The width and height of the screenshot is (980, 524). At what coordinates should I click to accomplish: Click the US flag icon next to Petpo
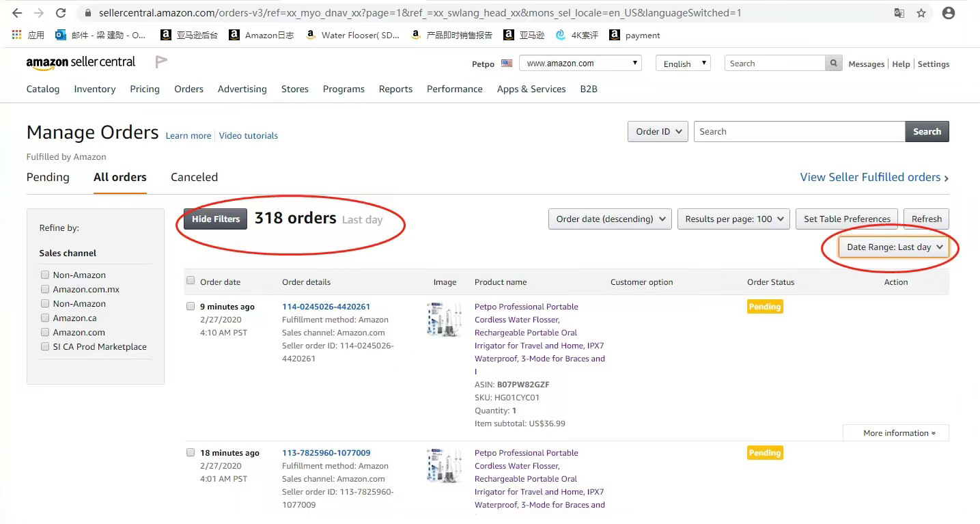pos(507,64)
